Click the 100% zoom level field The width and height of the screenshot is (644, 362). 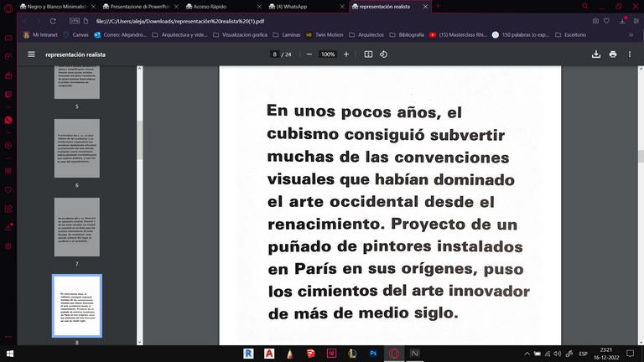[328, 54]
